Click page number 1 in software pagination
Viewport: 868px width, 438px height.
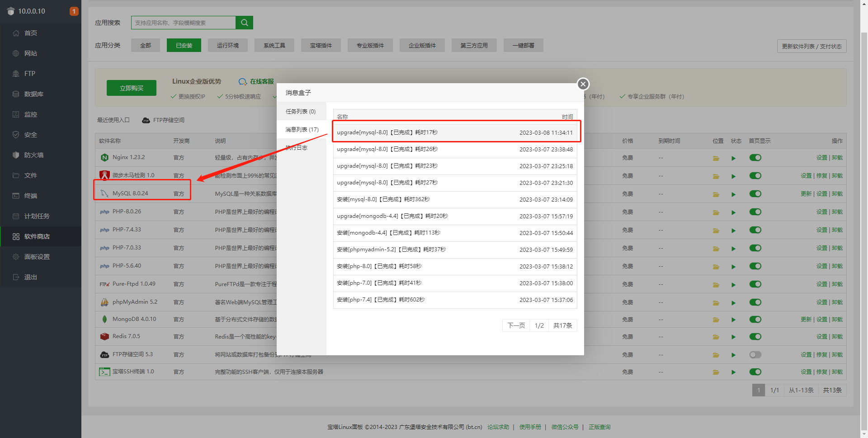759,390
